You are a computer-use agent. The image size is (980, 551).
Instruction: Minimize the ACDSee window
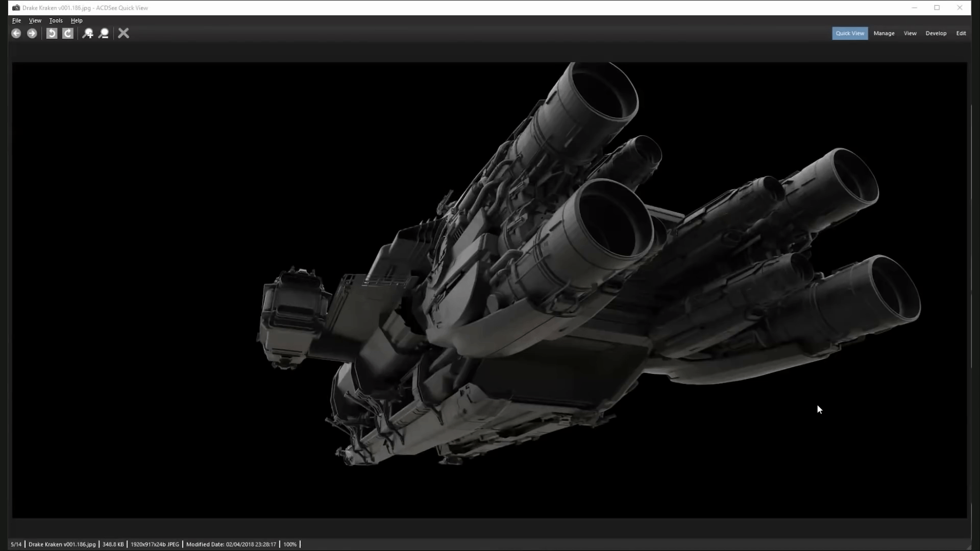pos(915,8)
